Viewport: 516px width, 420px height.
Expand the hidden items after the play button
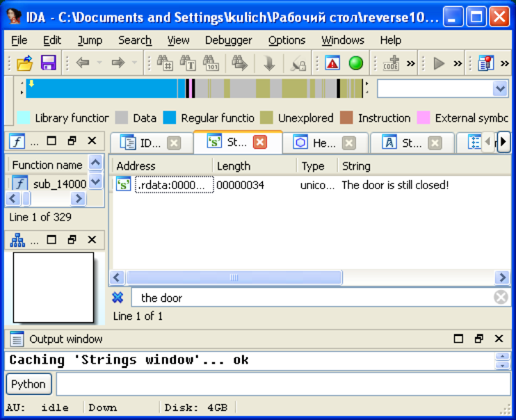458,63
